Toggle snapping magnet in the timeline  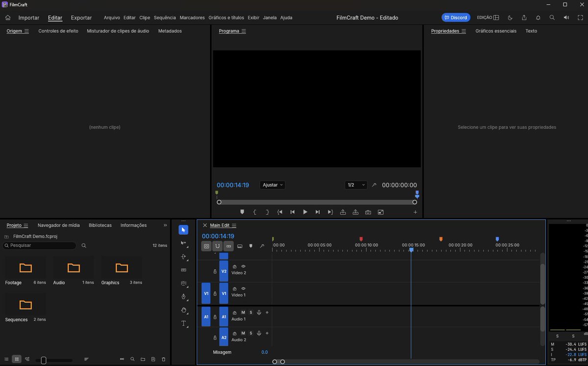pyautogui.click(x=218, y=246)
